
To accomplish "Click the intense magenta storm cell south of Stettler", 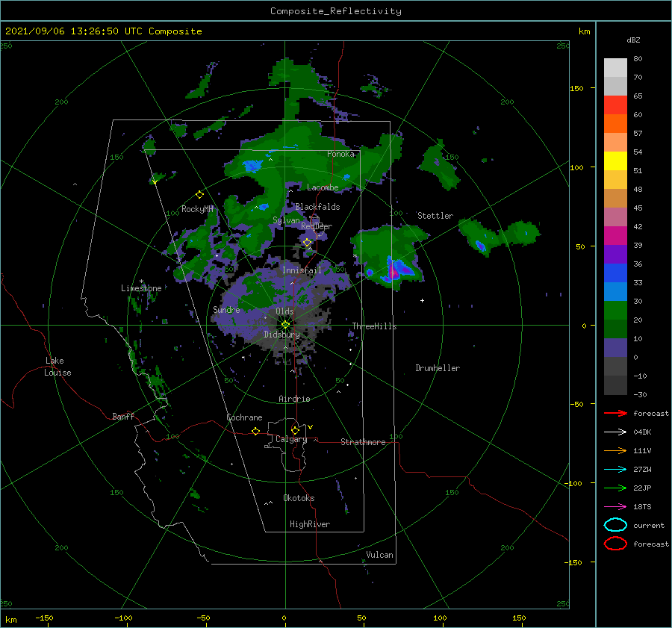I will pos(393,271).
